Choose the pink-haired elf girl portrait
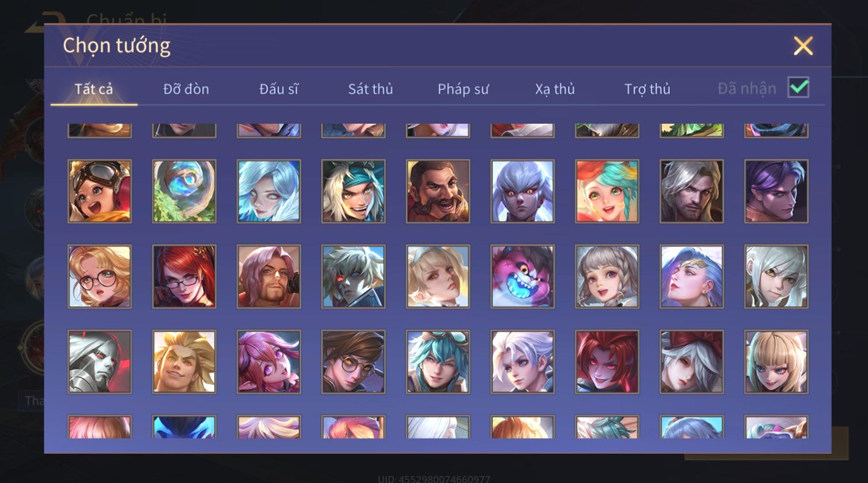868x483 pixels. [x=269, y=362]
